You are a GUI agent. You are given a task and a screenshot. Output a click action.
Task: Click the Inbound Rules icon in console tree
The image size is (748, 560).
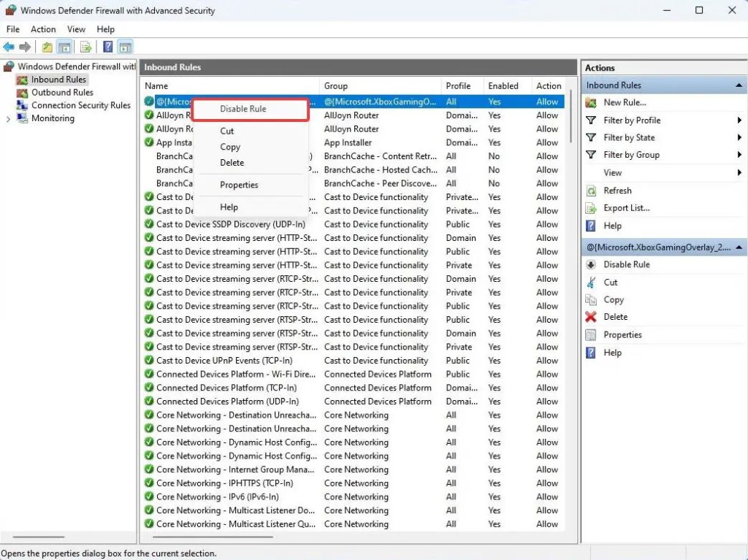(22, 80)
